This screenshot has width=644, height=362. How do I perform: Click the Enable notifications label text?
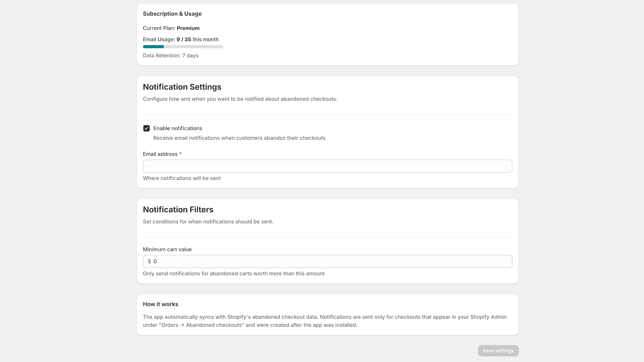tap(178, 128)
